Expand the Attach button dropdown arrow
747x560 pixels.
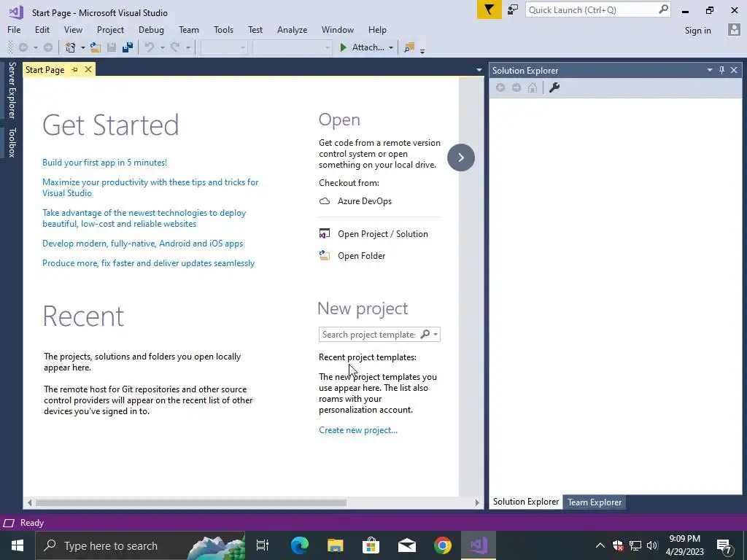pyautogui.click(x=391, y=47)
